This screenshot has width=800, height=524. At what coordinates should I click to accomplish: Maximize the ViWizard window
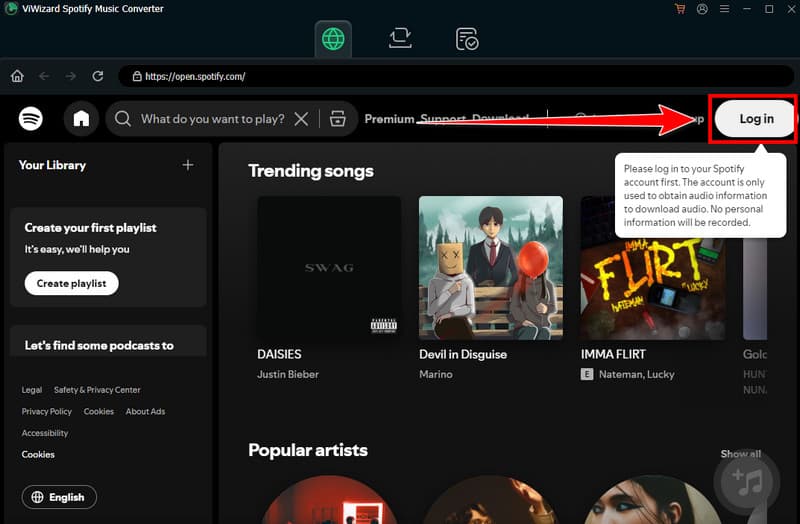pos(769,9)
